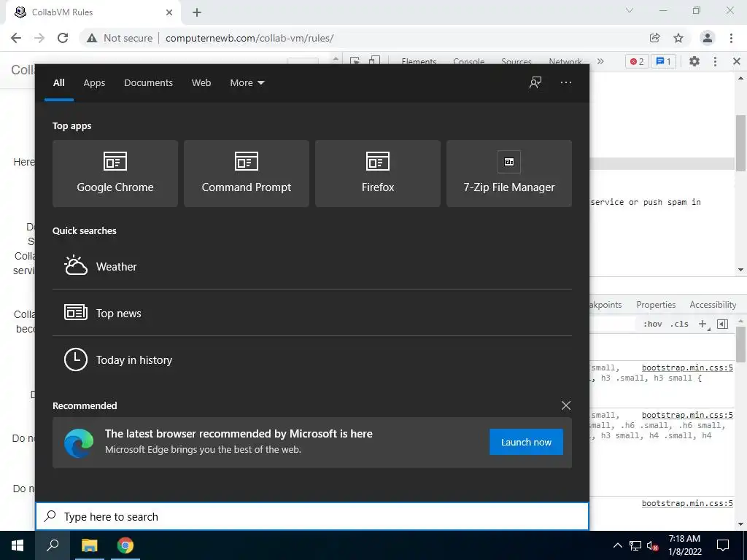
Task: Switch to the Web search tab
Action: click(201, 83)
